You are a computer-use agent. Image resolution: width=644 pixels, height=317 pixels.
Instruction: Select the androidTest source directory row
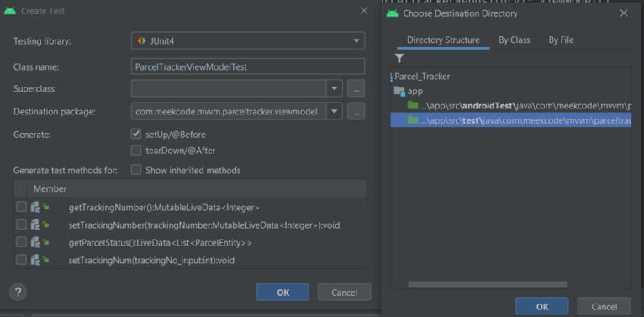(x=511, y=106)
